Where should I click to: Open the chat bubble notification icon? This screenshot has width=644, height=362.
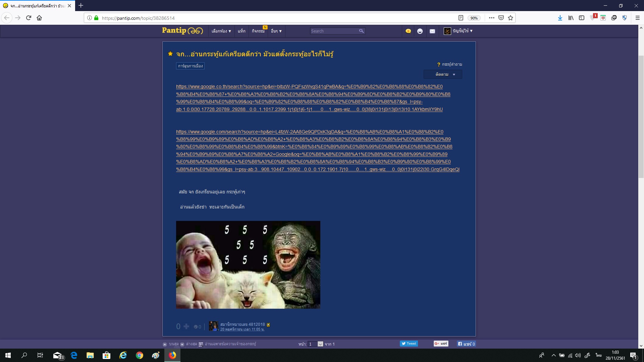(408, 31)
